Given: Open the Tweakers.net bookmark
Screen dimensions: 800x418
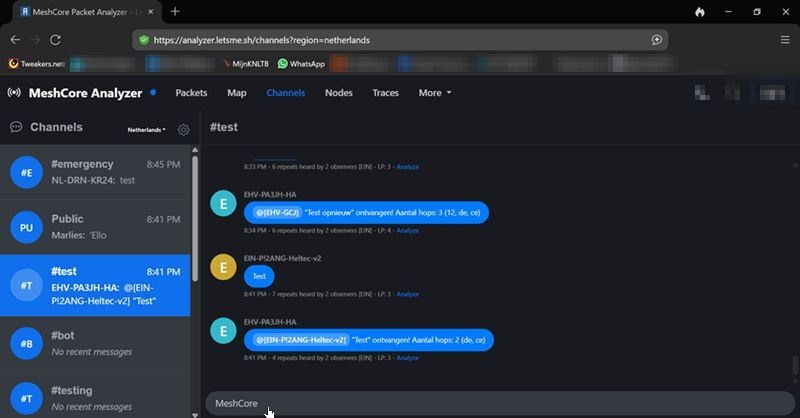Looking at the screenshot, I should pyautogui.click(x=37, y=64).
